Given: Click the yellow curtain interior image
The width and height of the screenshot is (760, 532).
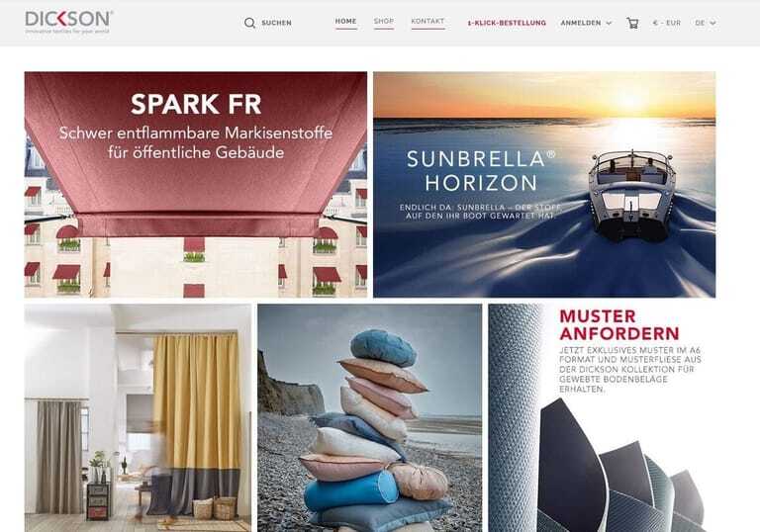Looking at the screenshot, I should tap(138, 418).
